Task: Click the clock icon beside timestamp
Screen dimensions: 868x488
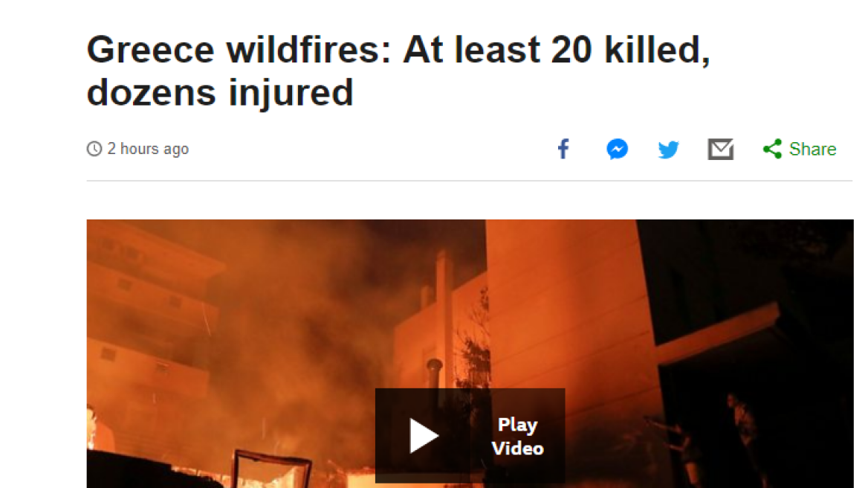Action: click(x=94, y=149)
